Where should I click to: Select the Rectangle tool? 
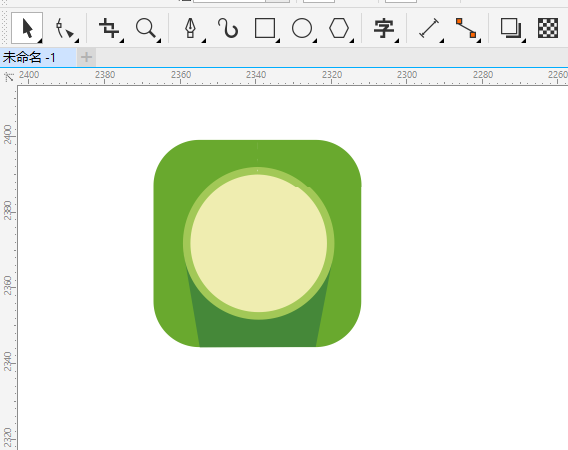coord(265,28)
